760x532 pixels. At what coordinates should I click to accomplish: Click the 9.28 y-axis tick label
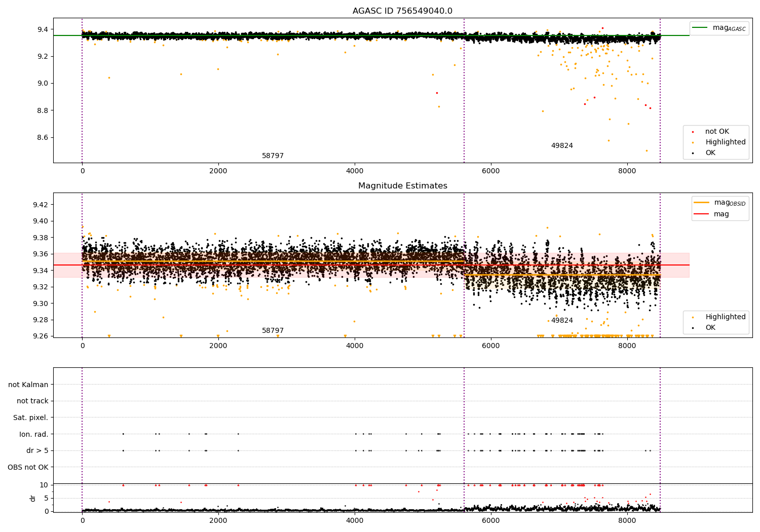click(x=41, y=320)
